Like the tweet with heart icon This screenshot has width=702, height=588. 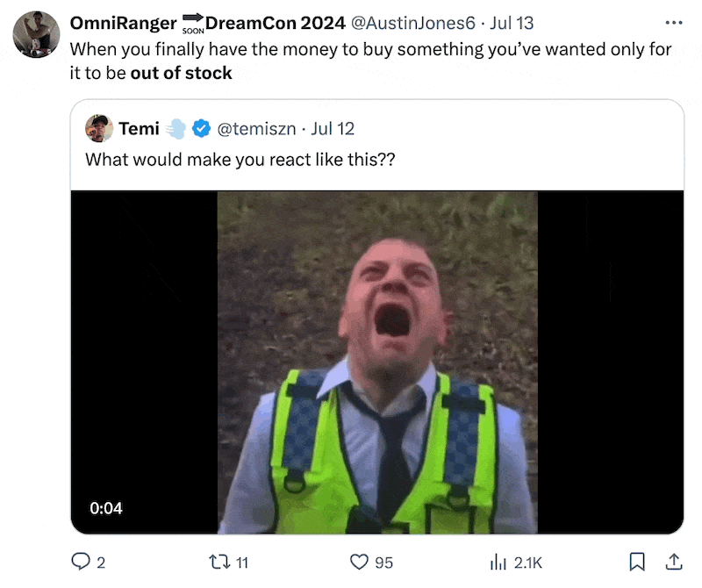pos(359,562)
